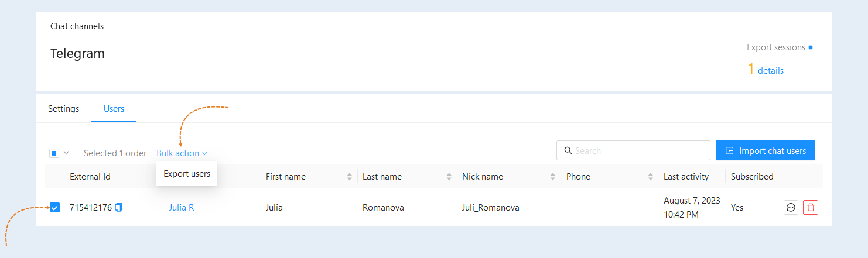Screen dimensions: 868x258
Task: Click the search magnifier icon
Action: point(568,150)
